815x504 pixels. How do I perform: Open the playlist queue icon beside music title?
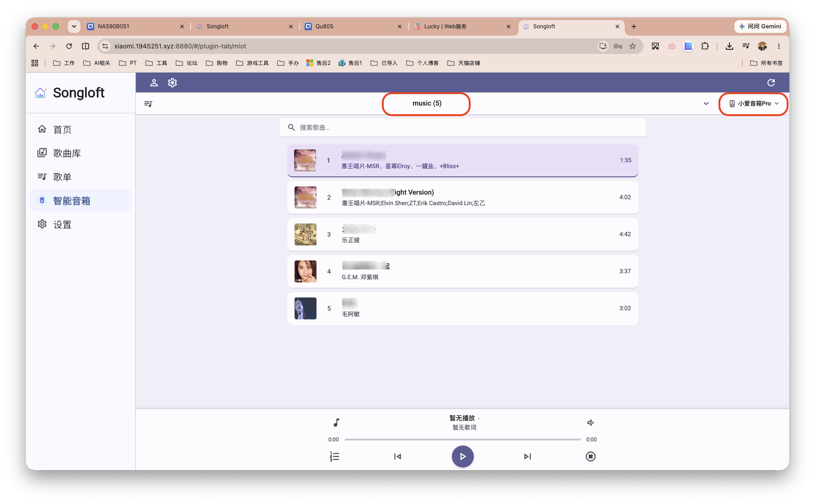tap(148, 104)
